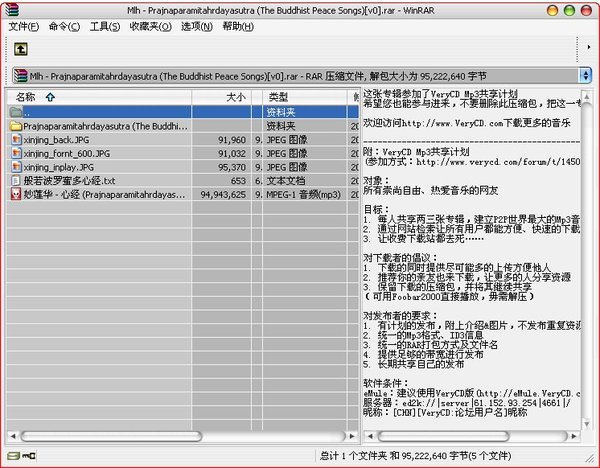Open the 选项(N) menu

[197, 26]
